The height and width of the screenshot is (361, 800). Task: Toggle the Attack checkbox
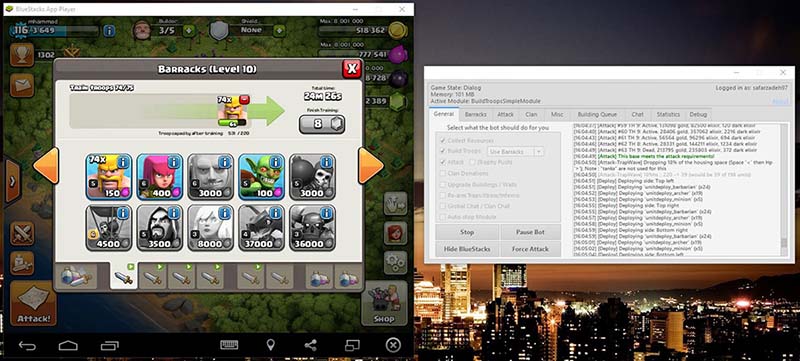coord(442,162)
